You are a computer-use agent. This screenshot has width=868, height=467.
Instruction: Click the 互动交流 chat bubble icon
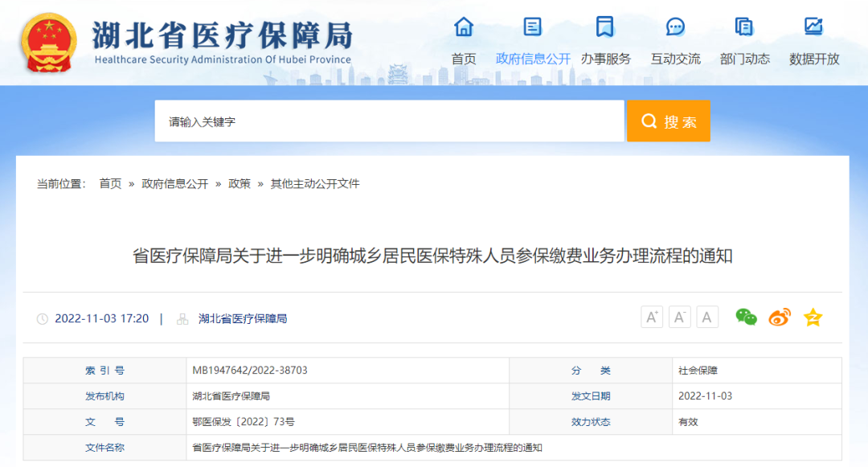[675, 27]
